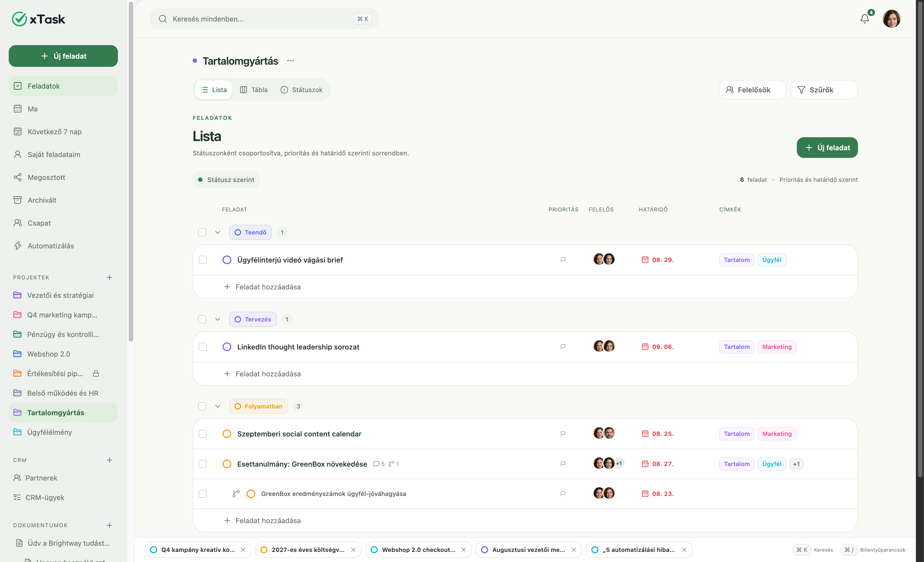Open the Felelősök filter dropdown
924x562 pixels.
pos(752,90)
